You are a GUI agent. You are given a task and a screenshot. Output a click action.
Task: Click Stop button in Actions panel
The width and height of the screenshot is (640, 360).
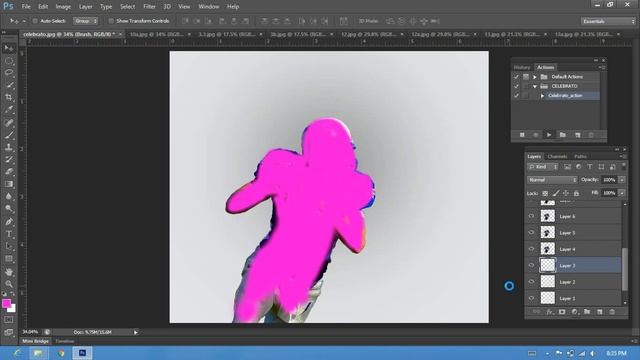(x=522, y=135)
